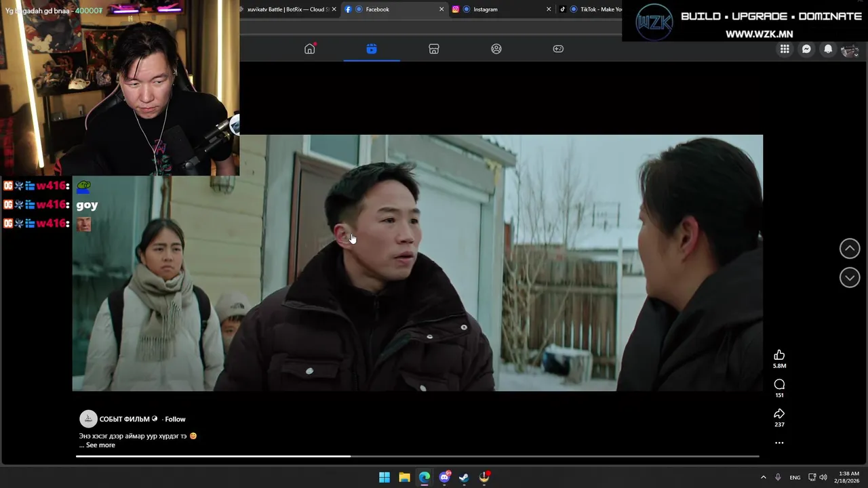
Task: Expand the caption with See more
Action: tap(100, 445)
